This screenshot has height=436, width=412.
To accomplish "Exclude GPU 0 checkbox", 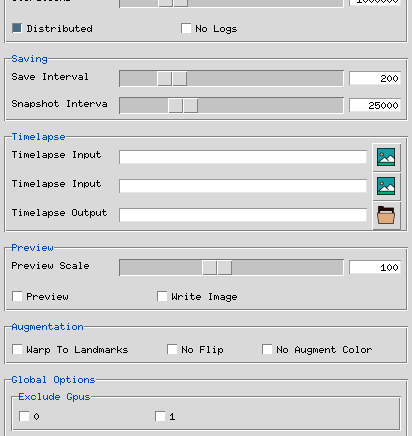I will 24,416.
